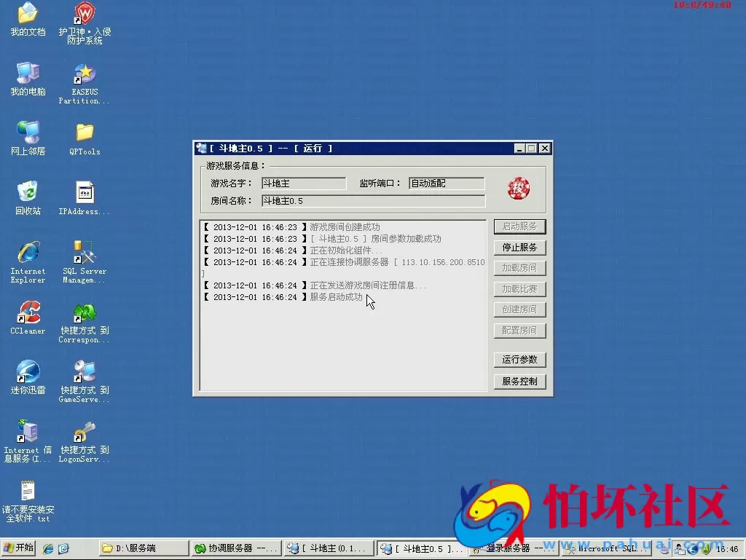746x560 pixels.
Task: Click the 服务控制 service control button
Action: [519, 381]
